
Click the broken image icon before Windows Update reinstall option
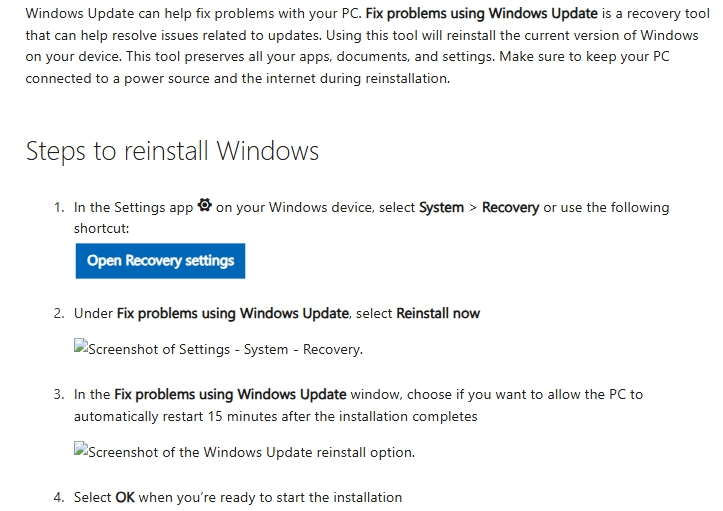[81, 449]
